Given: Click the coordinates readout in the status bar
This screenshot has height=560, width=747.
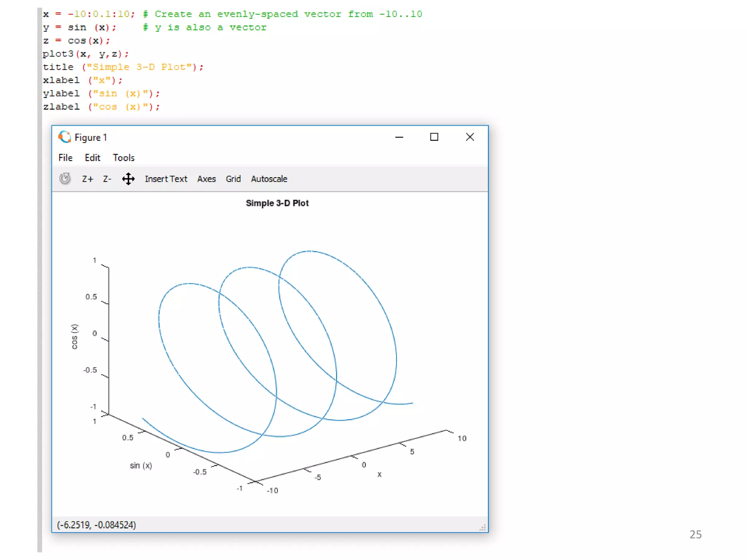Looking at the screenshot, I should [97, 525].
